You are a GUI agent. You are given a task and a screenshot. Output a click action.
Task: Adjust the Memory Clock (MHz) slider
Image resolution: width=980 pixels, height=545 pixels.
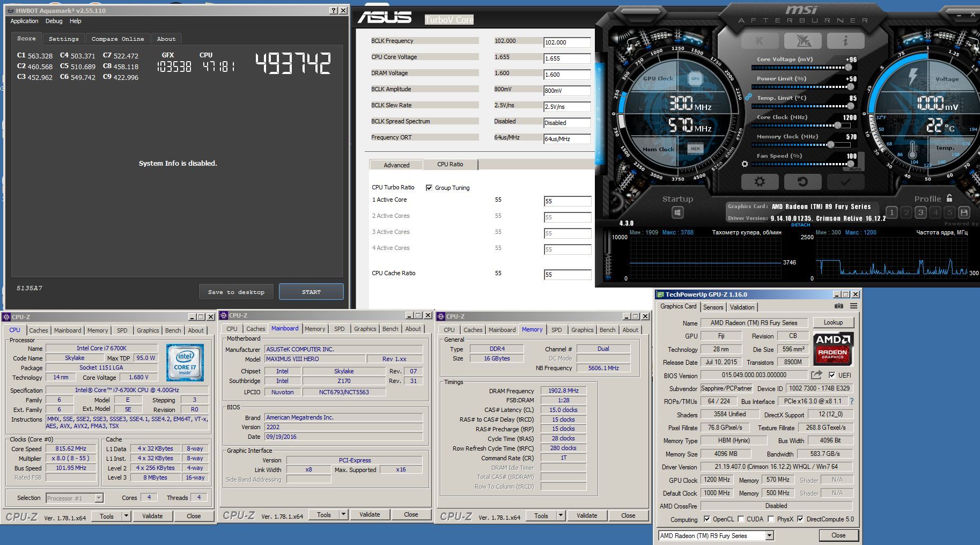click(x=802, y=145)
